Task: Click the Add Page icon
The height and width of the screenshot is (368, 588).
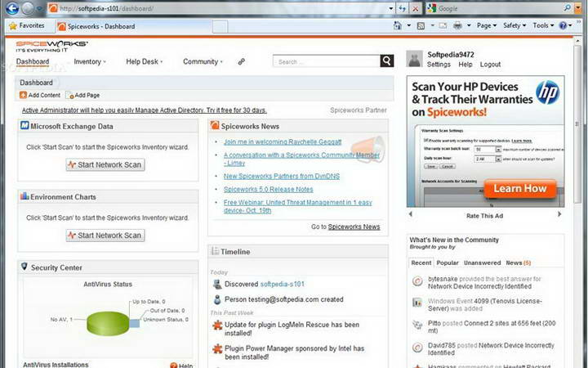Action: pyautogui.click(x=69, y=95)
